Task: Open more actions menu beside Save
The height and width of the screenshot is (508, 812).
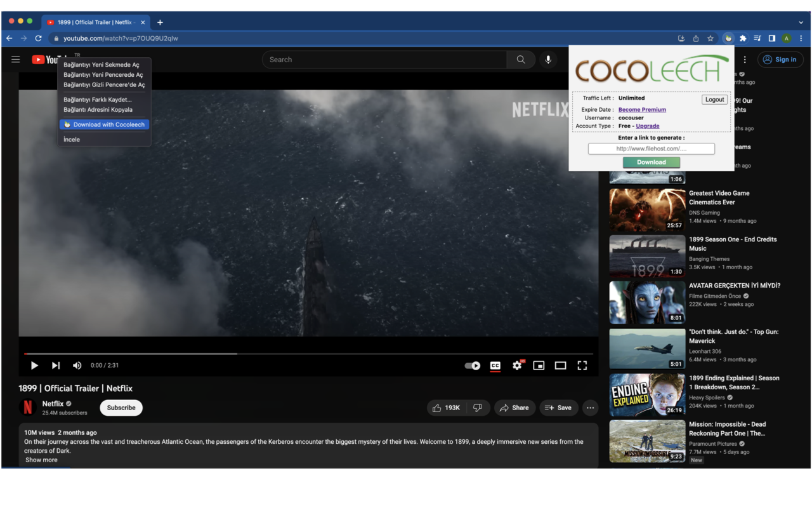Action: pyautogui.click(x=590, y=408)
